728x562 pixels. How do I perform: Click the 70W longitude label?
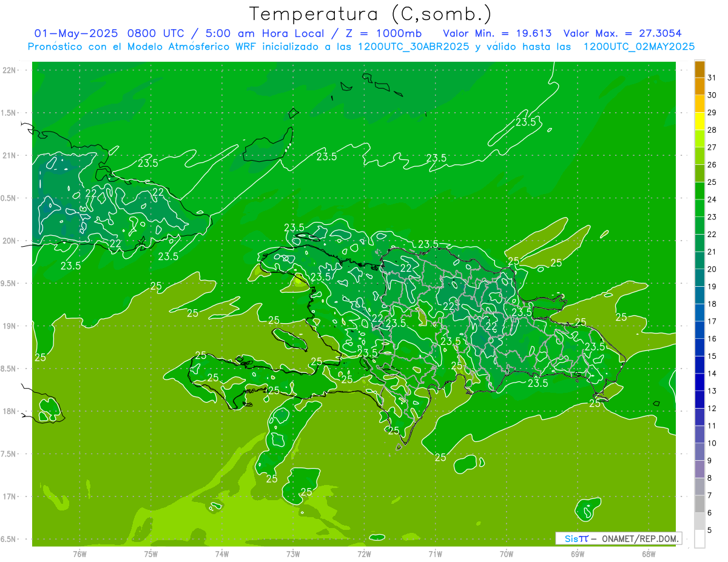click(507, 554)
